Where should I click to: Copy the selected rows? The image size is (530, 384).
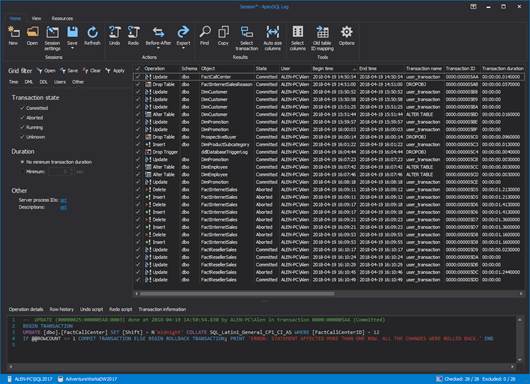(x=223, y=35)
